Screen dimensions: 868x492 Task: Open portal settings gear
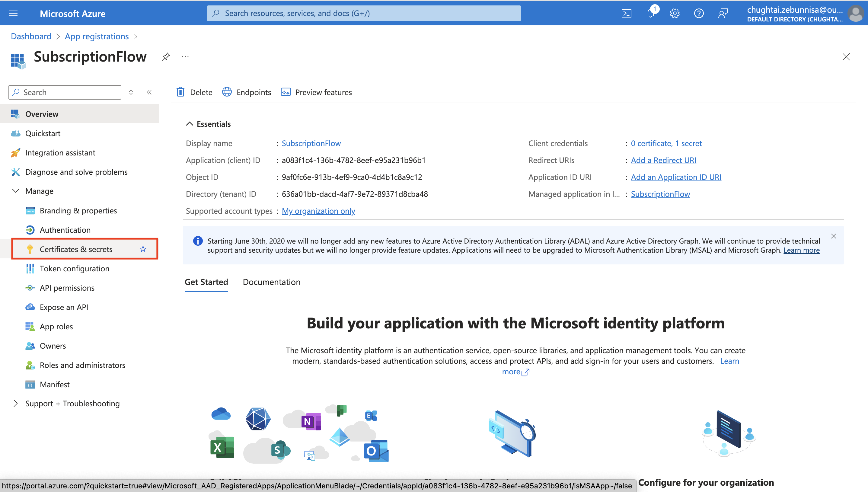[x=675, y=13]
